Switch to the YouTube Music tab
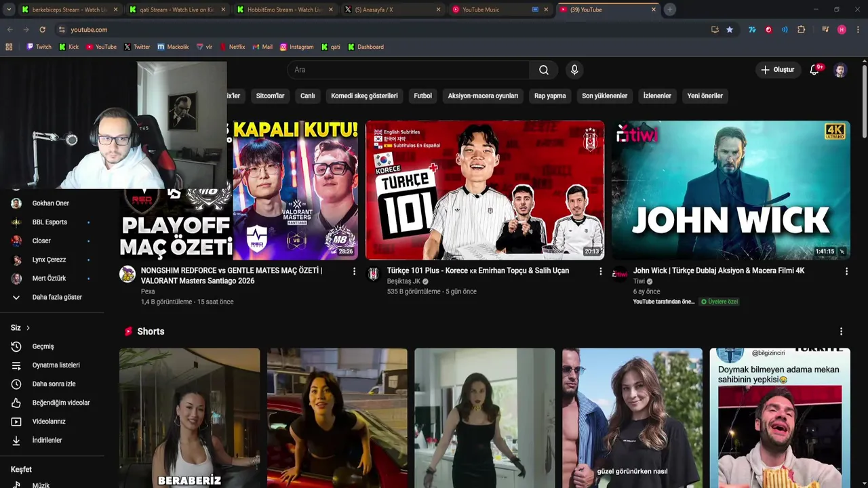This screenshot has height=488, width=868. pyautogui.click(x=500, y=9)
